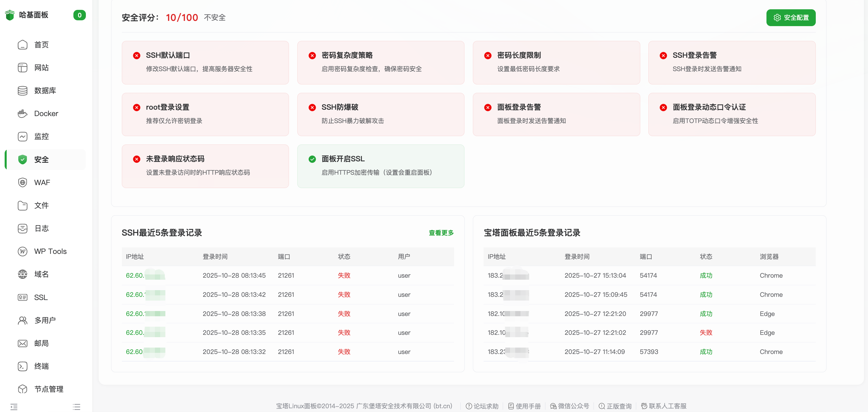Open the 邮局 mail panel
Viewport: 868px width, 412px height.
coord(41,343)
